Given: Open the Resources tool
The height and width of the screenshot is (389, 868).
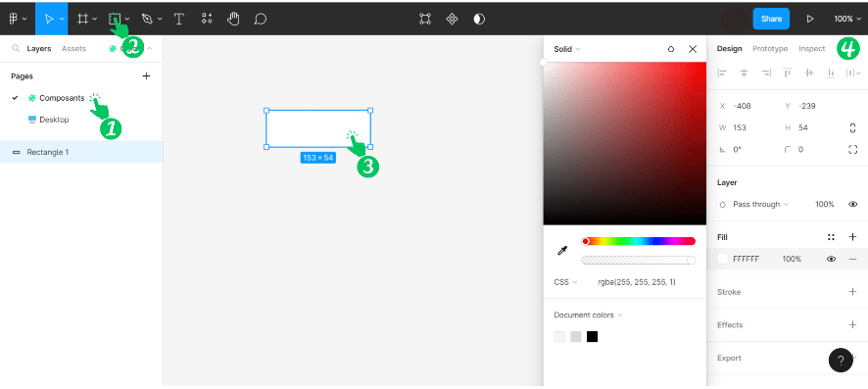Looking at the screenshot, I should coord(207,19).
